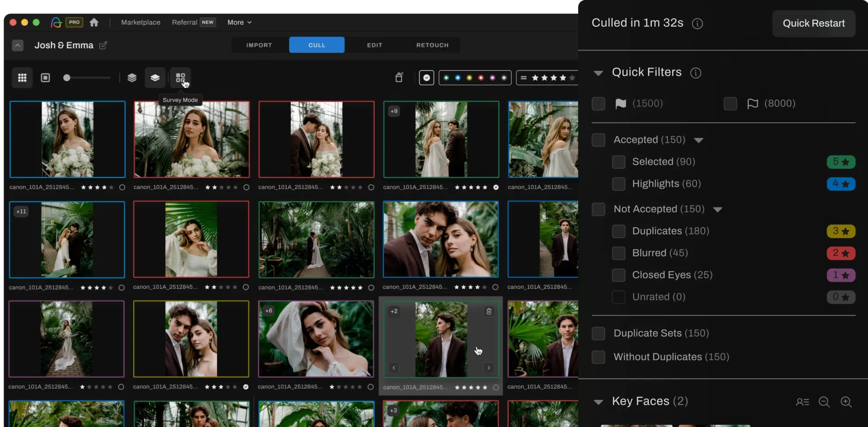The image size is (868, 427).
Task: Filter by red color label
Action: coord(481,78)
